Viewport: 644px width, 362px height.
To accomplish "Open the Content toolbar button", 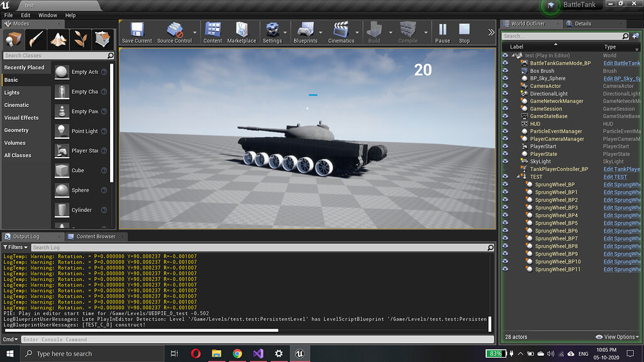I will coord(213,30).
